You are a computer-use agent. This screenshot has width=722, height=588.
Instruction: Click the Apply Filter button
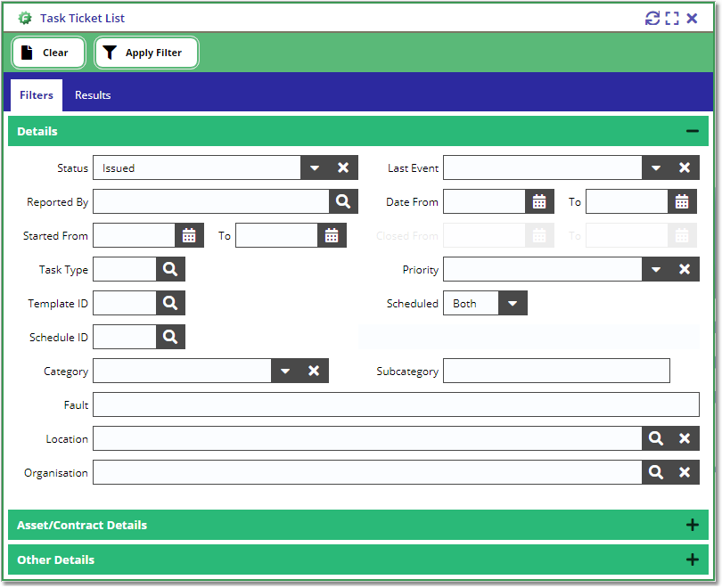click(146, 53)
